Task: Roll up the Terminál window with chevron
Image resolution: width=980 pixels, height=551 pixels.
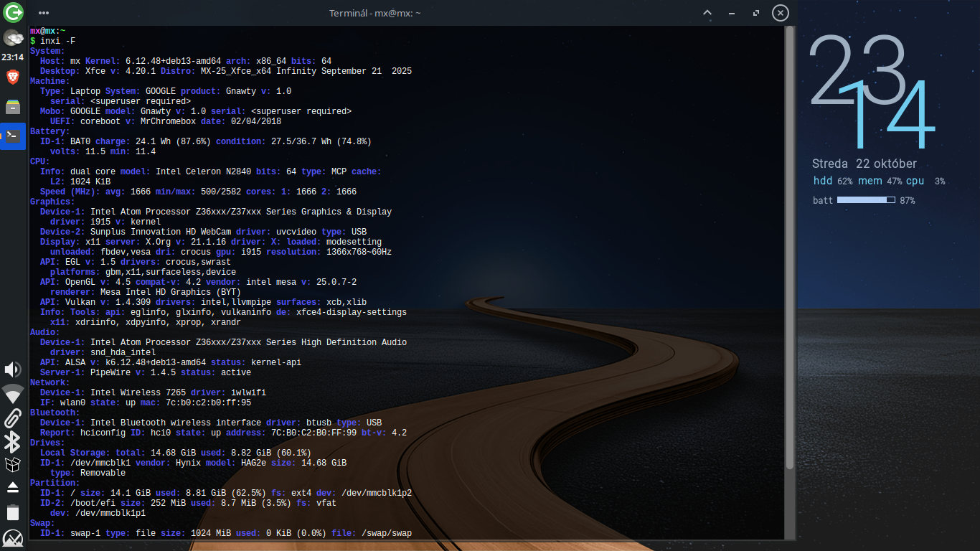Action: click(707, 13)
